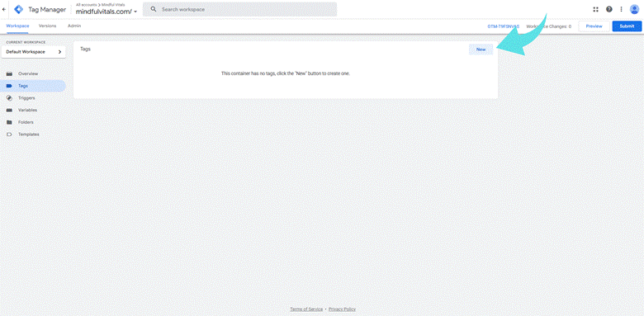Click New to create a tag
Image resolution: width=644 pixels, height=316 pixels.
point(481,50)
